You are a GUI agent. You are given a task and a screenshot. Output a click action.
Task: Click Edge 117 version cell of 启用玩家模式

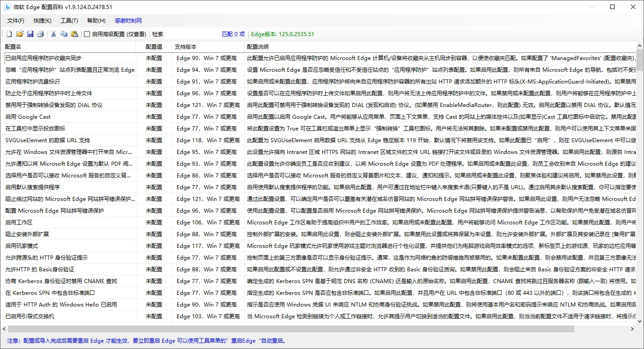pyautogui.click(x=208, y=246)
